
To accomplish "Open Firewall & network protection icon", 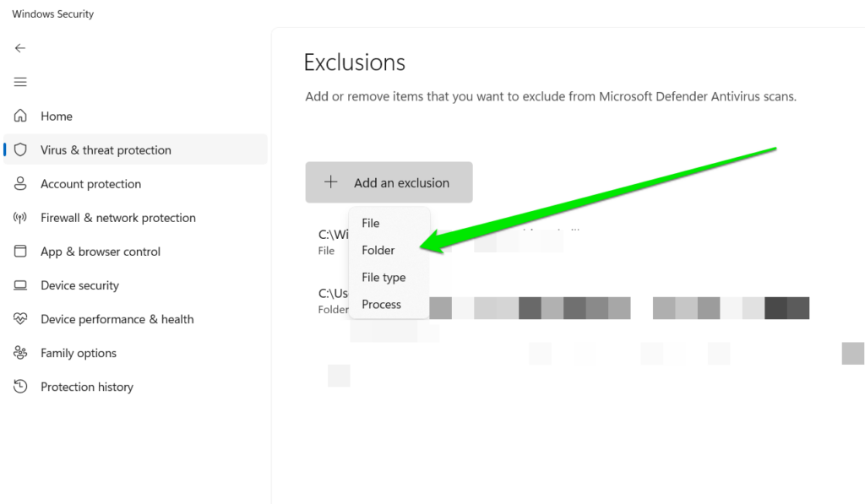I will point(20,217).
